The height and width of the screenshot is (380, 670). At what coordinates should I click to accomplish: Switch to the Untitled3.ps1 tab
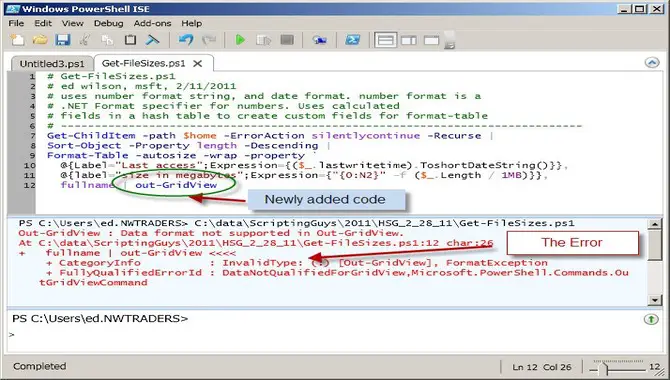pos(52,64)
